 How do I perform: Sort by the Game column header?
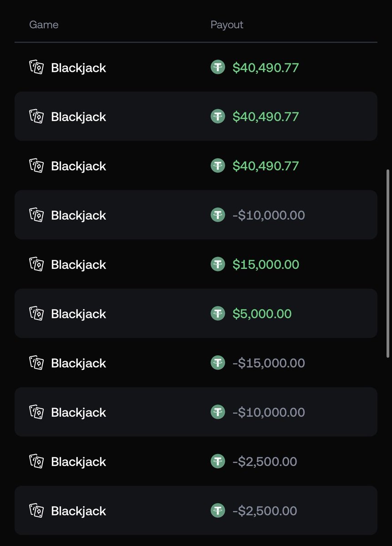tap(44, 25)
